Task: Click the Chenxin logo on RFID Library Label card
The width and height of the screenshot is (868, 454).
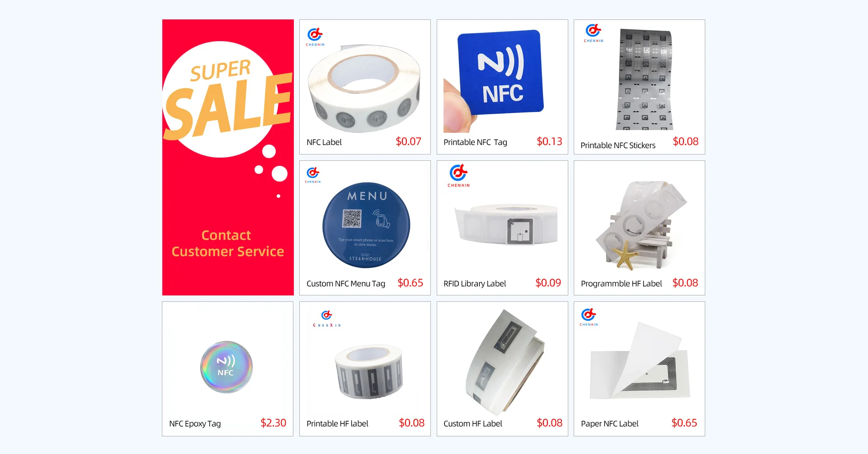Action: click(458, 176)
